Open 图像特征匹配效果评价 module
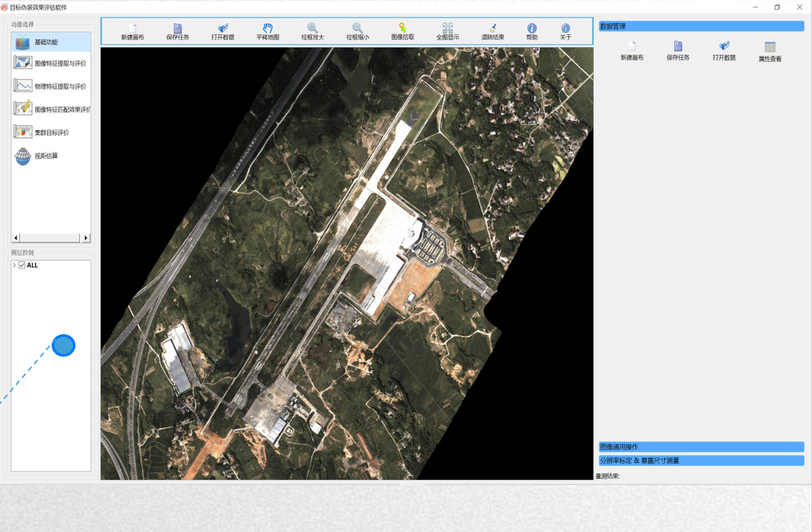Screen dimensions: 812x532 click(x=51, y=109)
